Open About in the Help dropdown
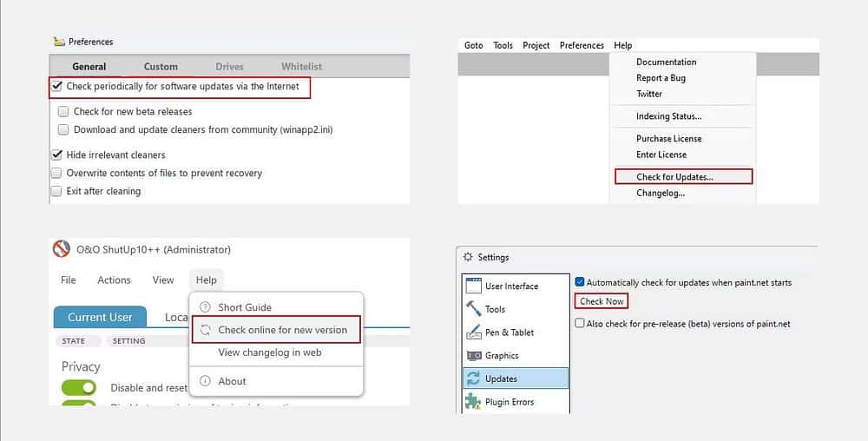 coord(232,381)
